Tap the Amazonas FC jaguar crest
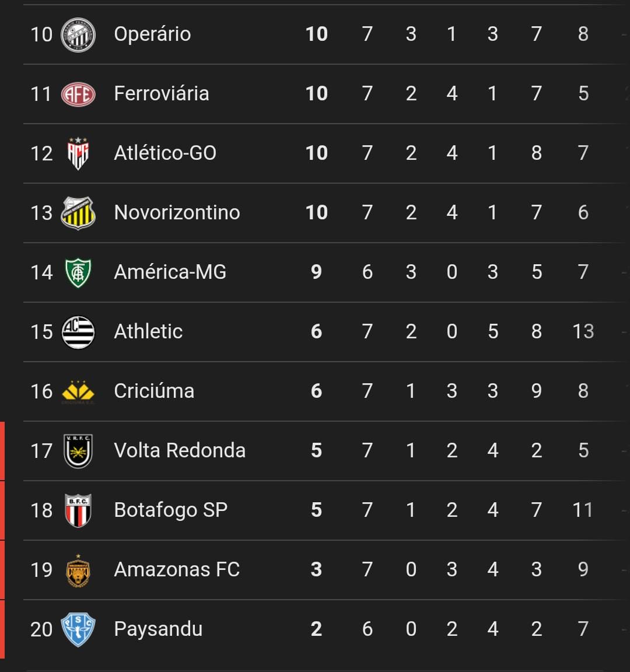 coord(78,570)
